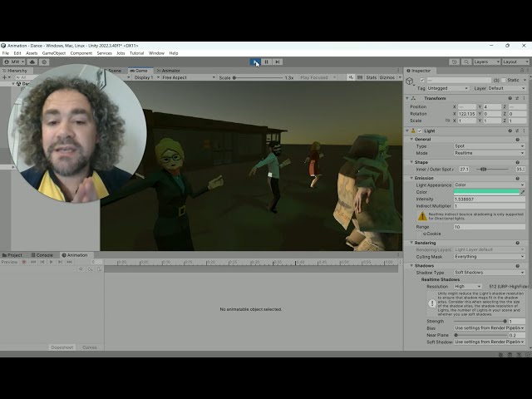Image resolution: width=532 pixels, height=399 pixels.
Task: Open the Light Type Spot dropdown
Action: tap(490, 146)
